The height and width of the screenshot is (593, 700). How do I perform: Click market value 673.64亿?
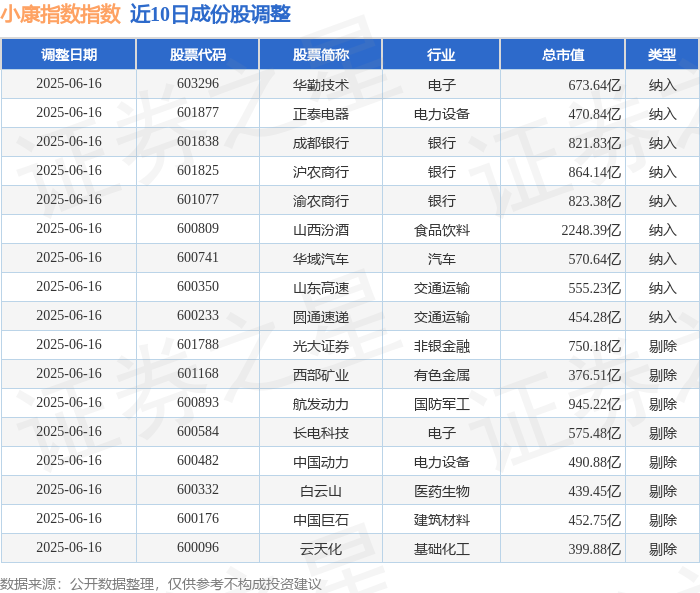click(594, 84)
